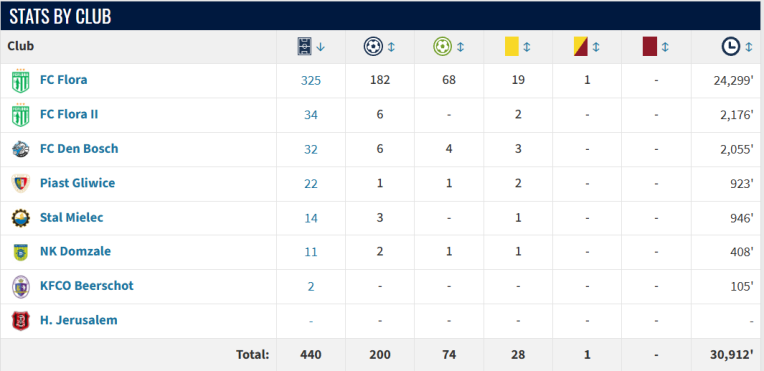
Task: Open FC Flora's 325 appearances link
Action: [311, 80]
